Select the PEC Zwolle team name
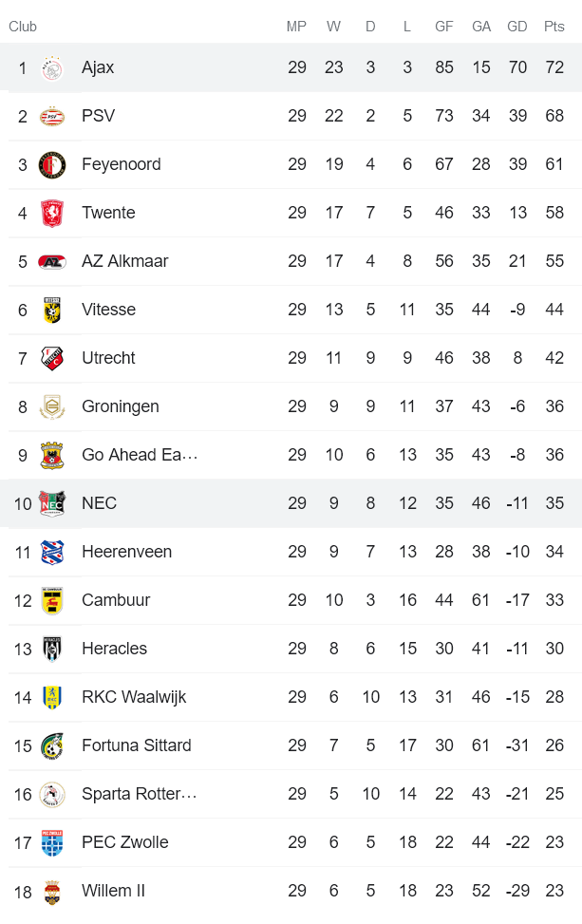Screen dimensions: 582x924 125,842
